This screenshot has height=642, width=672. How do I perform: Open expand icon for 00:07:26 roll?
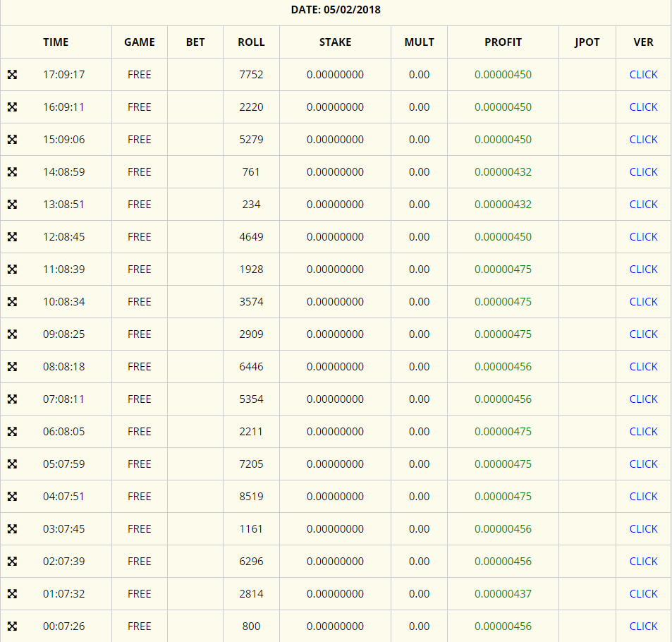12,626
